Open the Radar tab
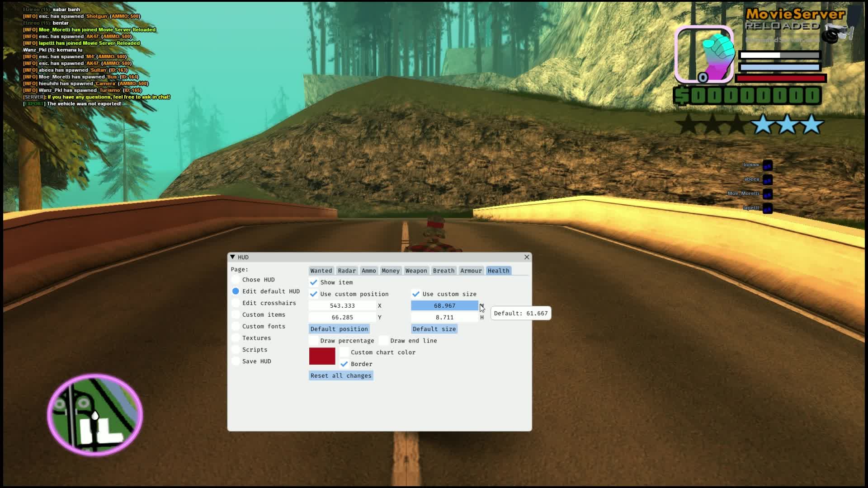This screenshot has width=868, height=488. pyautogui.click(x=346, y=271)
